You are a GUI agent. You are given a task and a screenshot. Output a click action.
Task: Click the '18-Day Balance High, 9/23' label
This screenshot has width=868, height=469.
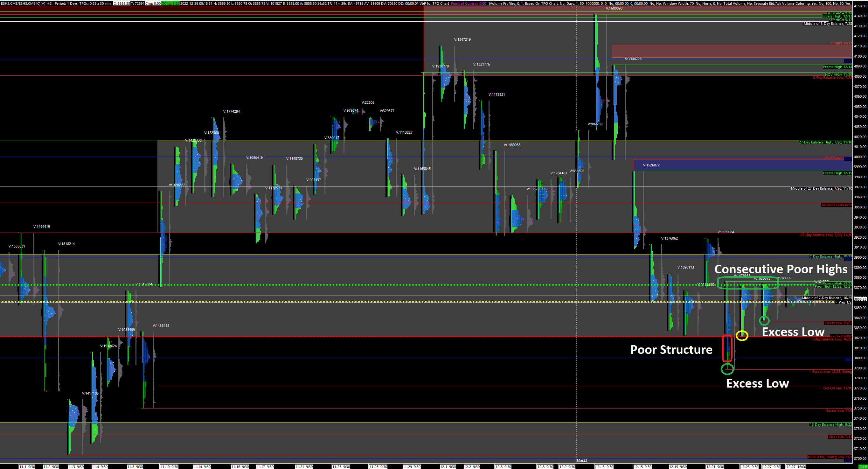point(830,424)
